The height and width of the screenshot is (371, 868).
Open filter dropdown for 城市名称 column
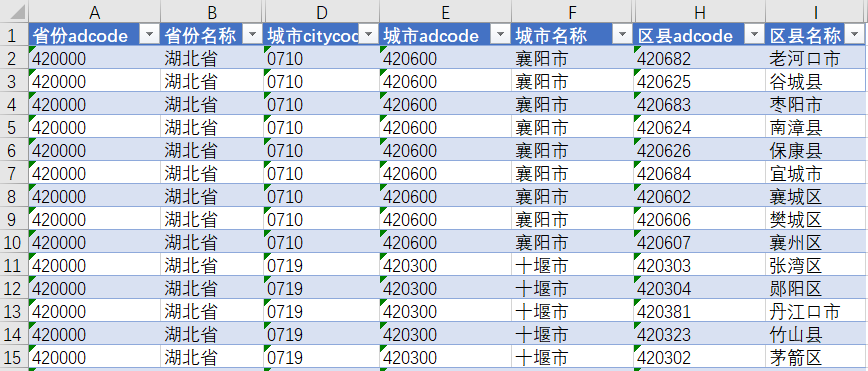coord(622,35)
